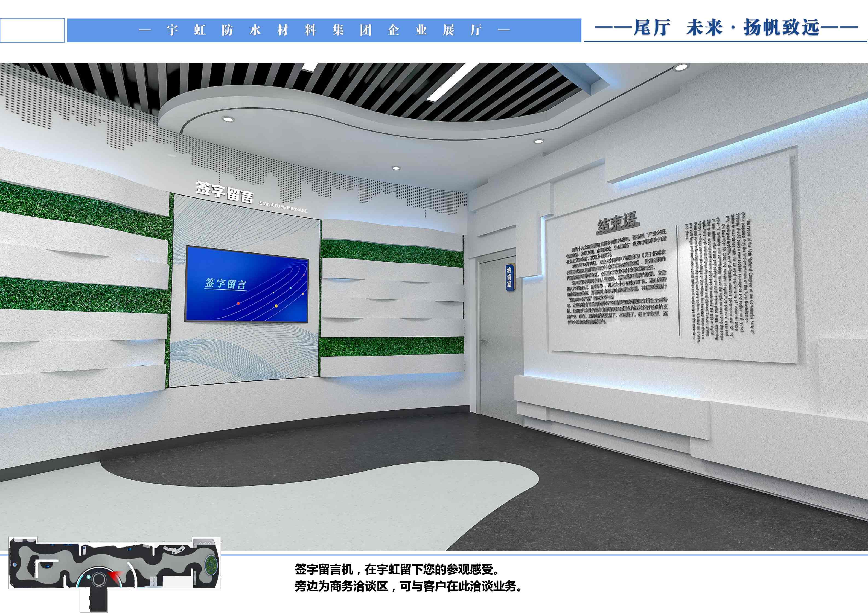The image size is (868, 614).
Task: Click the concentric circle center on floor plan
Action: tap(99, 579)
